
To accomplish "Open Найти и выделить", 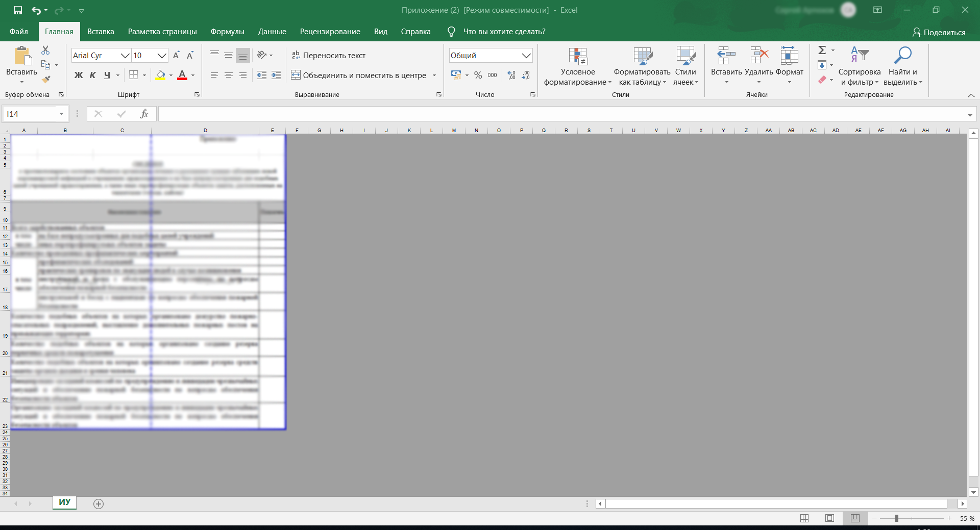I will coord(903,66).
